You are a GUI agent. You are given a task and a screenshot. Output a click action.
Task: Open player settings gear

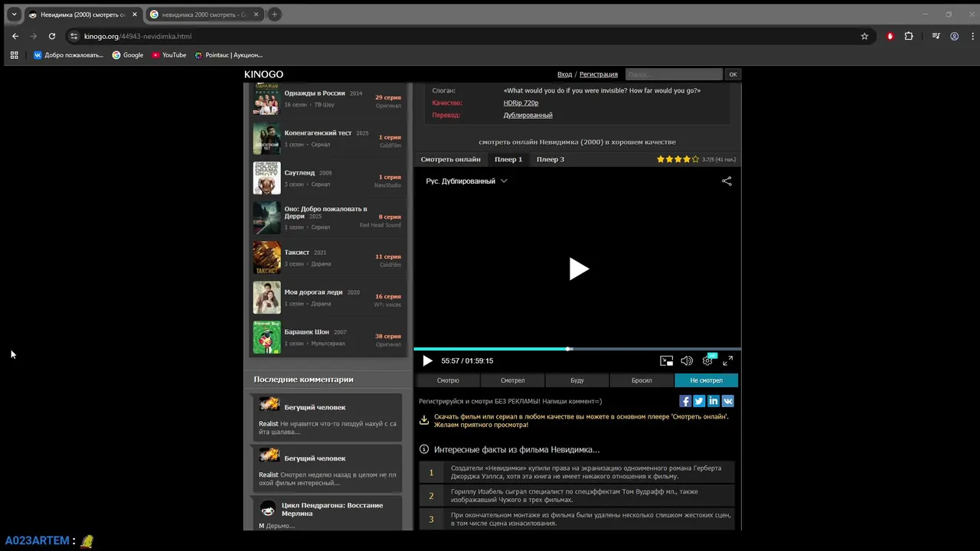[x=707, y=360]
